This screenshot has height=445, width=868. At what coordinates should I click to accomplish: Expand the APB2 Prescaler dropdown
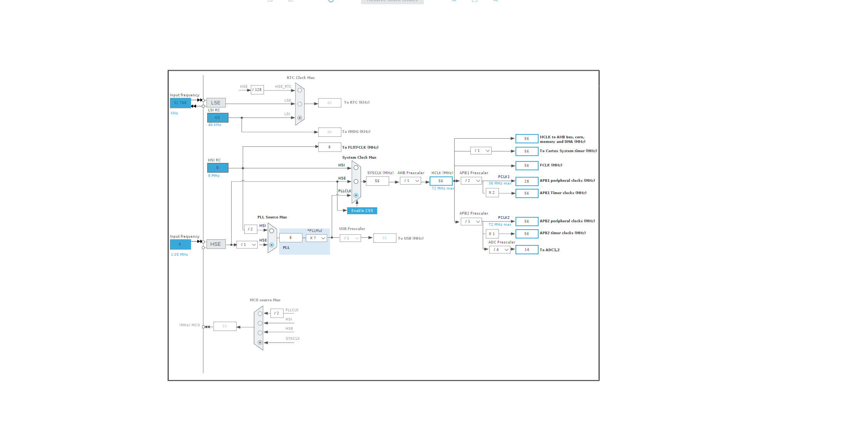click(472, 222)
